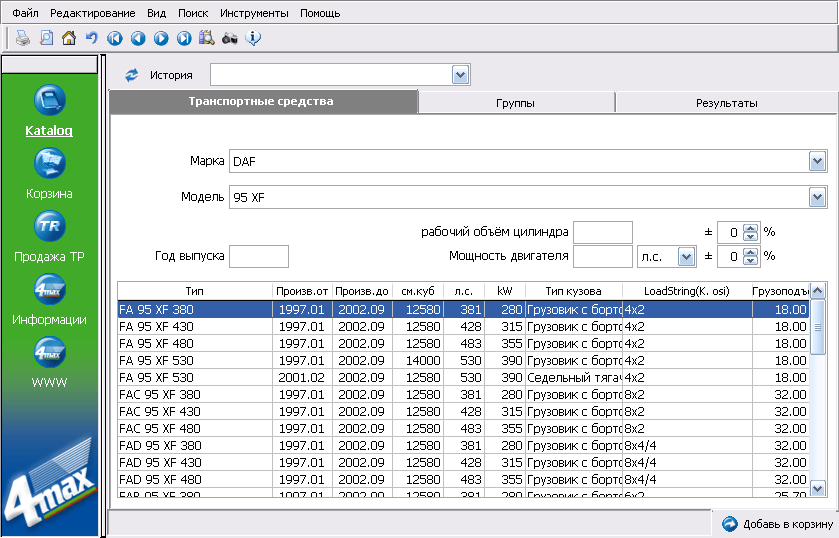The height and width of the screenshot is (538, 839).
Task: Go to Home via house icon
Action: 69,38
